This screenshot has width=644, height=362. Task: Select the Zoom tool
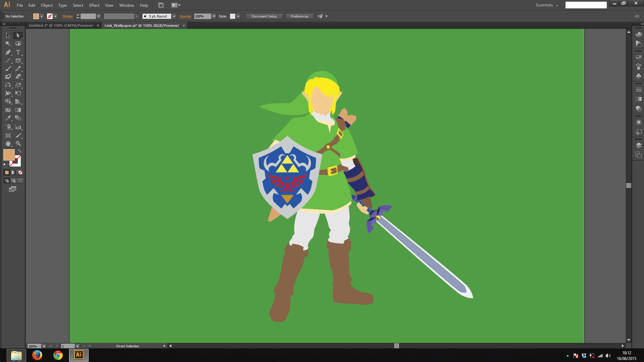click(x=18, y=143)
